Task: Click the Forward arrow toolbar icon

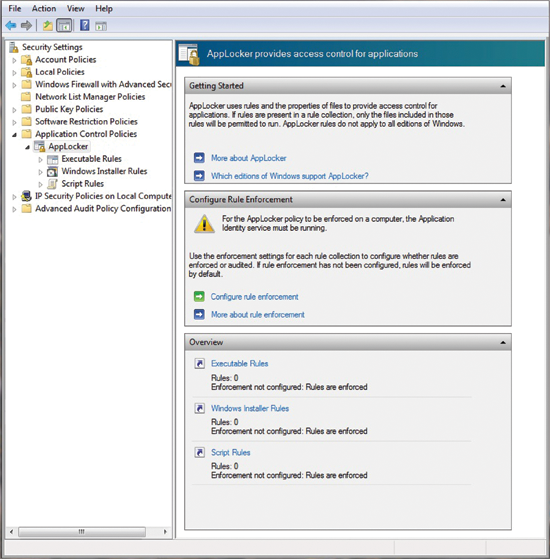Action: [26, 26]
